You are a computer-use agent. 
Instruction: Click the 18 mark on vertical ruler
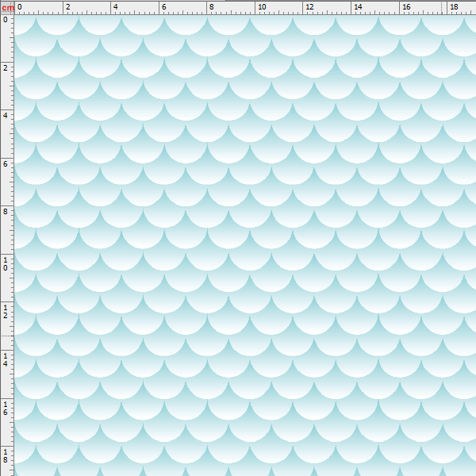[x=6, y=455]
